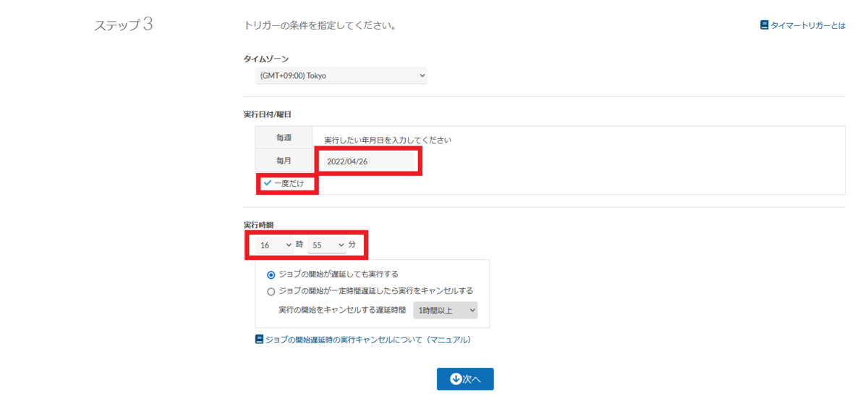Click the 実行したい年月日を入力してください text
This screenshot has height=399, width=868.
pyautogui.click(x=388, y=140)
